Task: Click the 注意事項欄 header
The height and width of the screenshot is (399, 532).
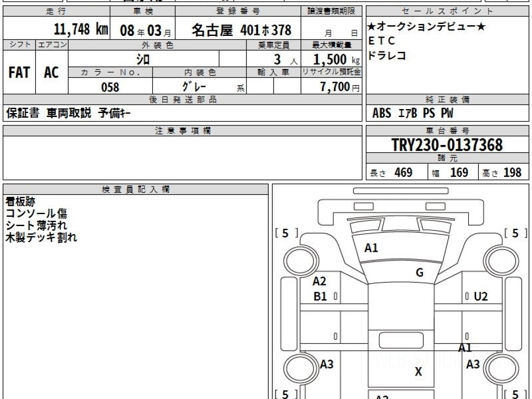Action: click(x=182, y=131)
